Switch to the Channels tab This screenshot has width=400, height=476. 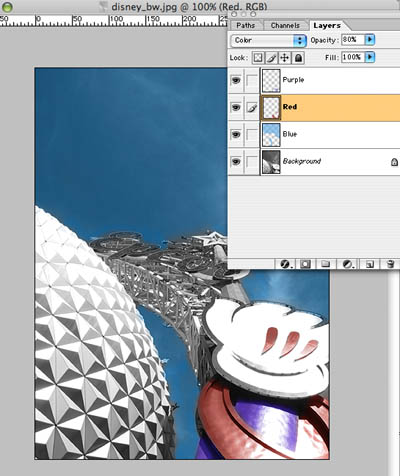click(x=285, y=25)
